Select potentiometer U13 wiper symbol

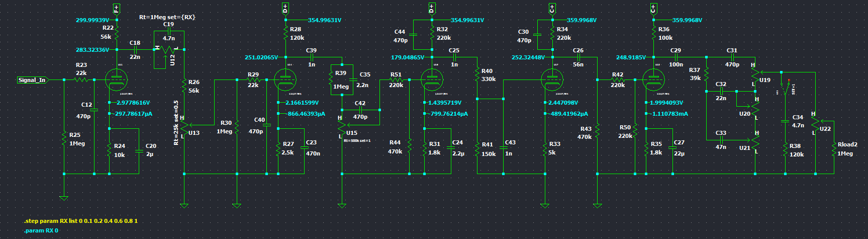[184, 125]
